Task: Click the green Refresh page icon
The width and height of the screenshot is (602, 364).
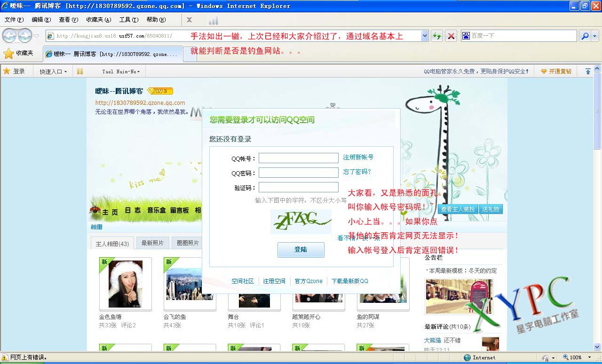Action: [437, 36]
